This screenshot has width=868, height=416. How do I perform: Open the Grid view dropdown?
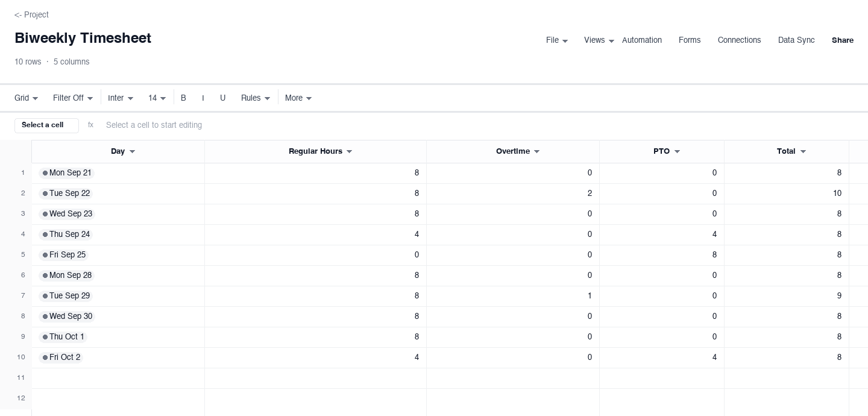(27, 98)
